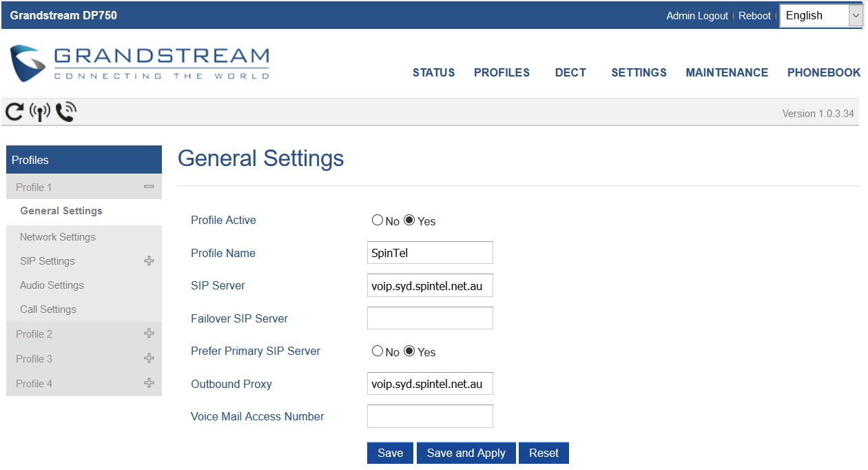
Task: Open the MAINTENANCE section
Action: 727,72
